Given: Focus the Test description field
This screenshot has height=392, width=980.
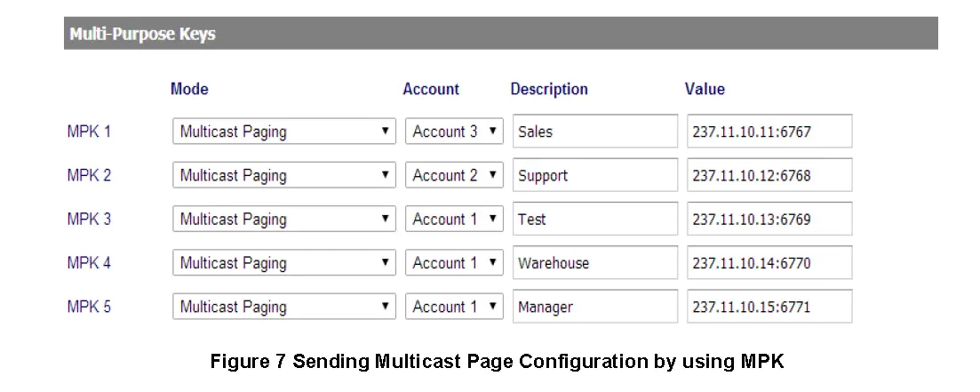Looking at the screenshot, I should tap(594, 219).
